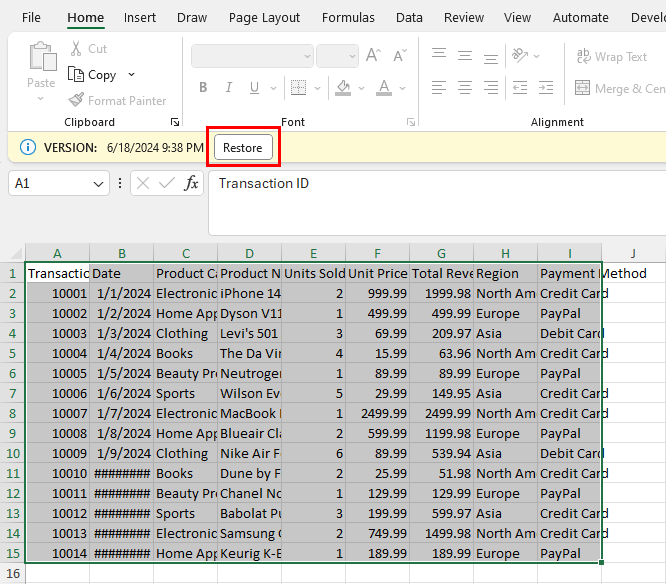Click the Insert Function fx icon
The image size is (666, 584).
[x=191, y=183]
